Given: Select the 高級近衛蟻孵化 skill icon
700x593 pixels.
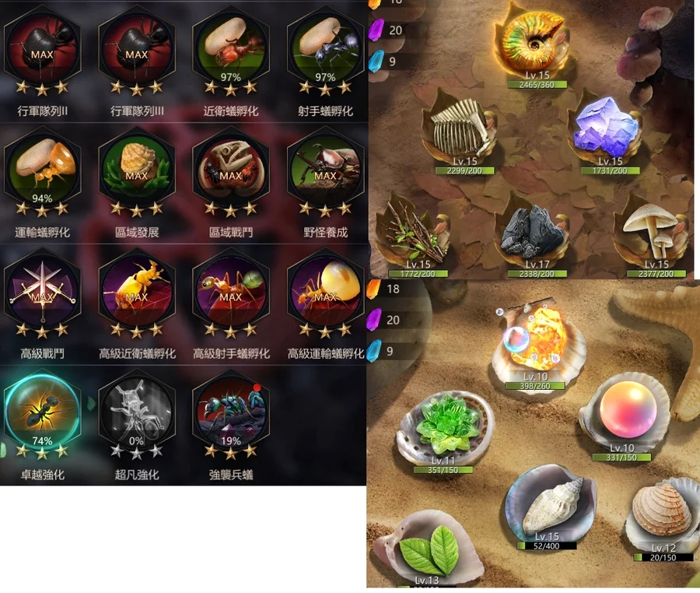Looking at the screenshot, I should pyautogui.click(x=137, y=290).
